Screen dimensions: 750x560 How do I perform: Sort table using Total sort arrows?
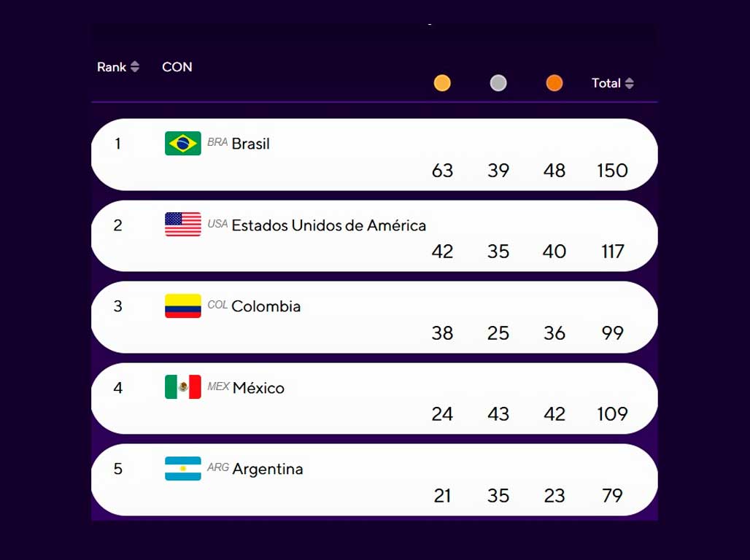630,83
